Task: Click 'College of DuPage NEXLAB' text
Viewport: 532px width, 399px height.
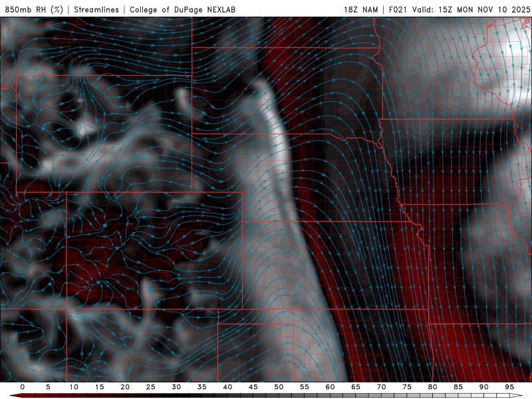Action: click(x=182, y=9)
